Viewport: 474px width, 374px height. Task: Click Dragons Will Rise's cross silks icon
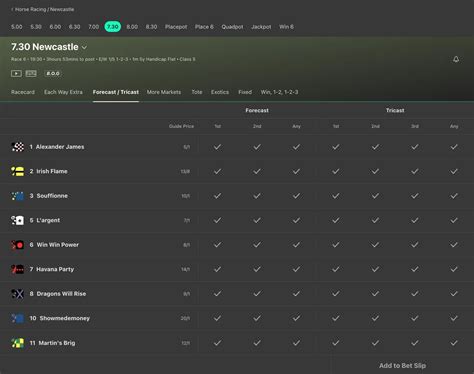[18, 294]
